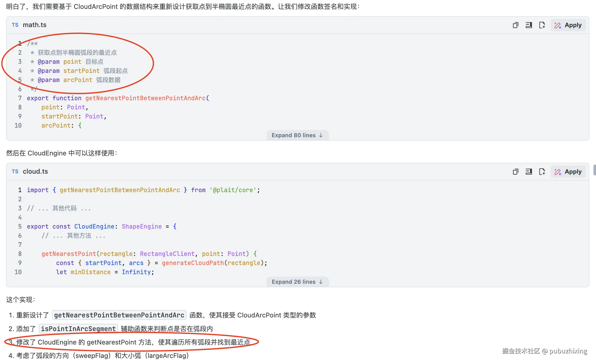The width and height of the screenshot is (596, 364).
Task: Click the isPointInArcSegment inline code
Action: 78,329
